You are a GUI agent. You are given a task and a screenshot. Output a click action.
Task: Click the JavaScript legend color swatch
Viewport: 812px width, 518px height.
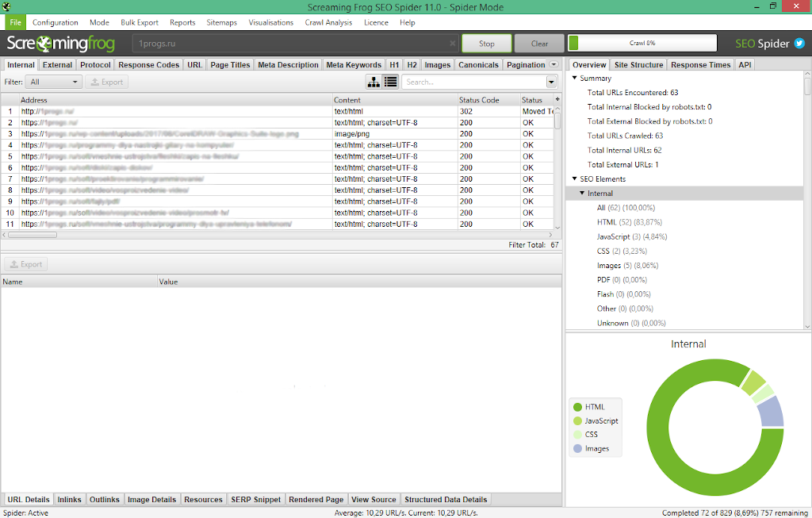coord(577,421)
